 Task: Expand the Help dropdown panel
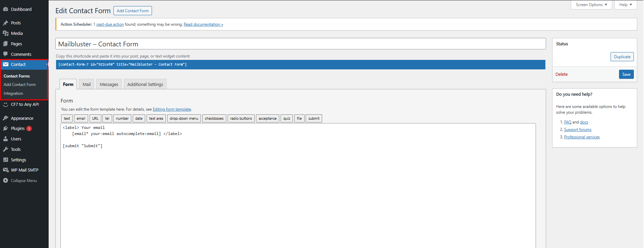(x=625, y=5)
